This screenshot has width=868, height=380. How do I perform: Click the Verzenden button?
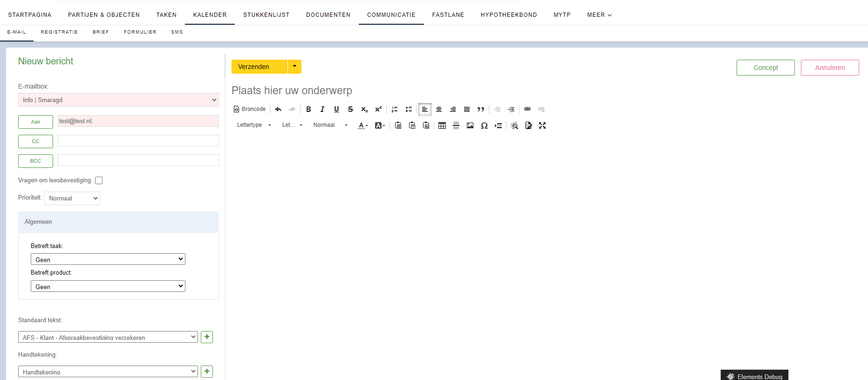(260, 67)
